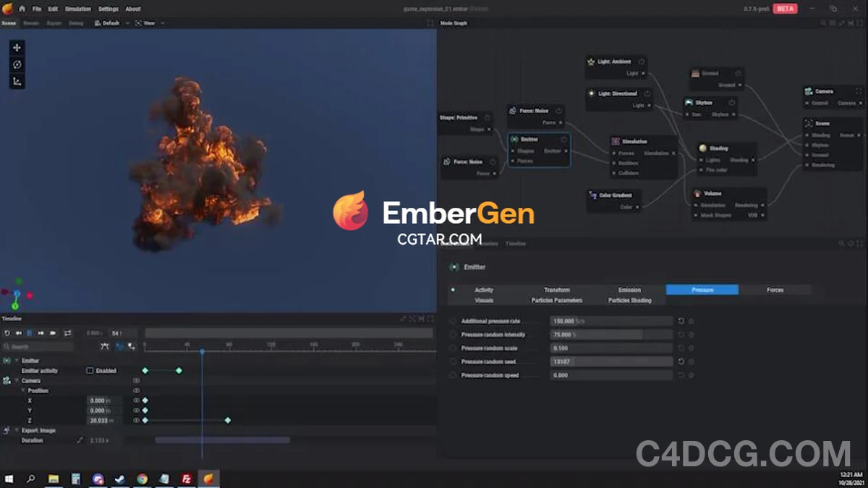Screen dimensions: 868x488
Task: Collapse the Position group in the Timeline
Action: point(22,390)
